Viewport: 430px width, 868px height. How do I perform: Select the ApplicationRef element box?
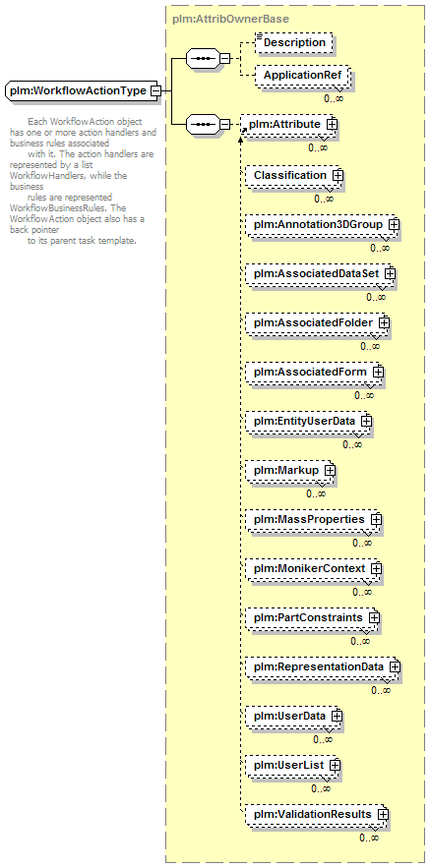click(x=302, y=76)
